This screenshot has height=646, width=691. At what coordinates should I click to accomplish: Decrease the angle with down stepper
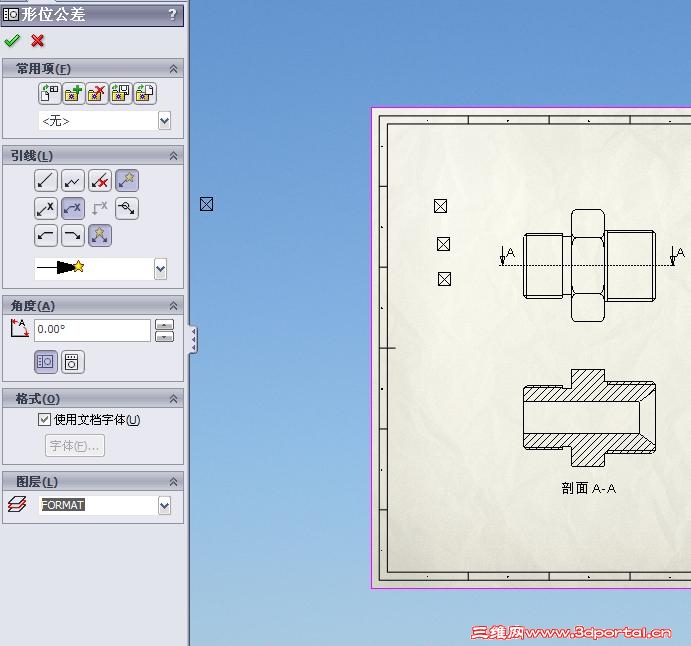click(x=164, y=336)
